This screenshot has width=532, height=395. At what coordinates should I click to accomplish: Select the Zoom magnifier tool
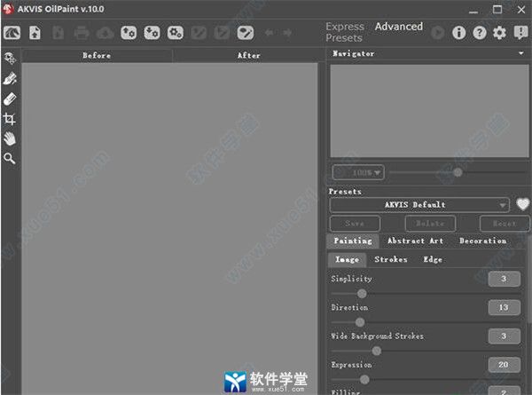tap(9, 159)
